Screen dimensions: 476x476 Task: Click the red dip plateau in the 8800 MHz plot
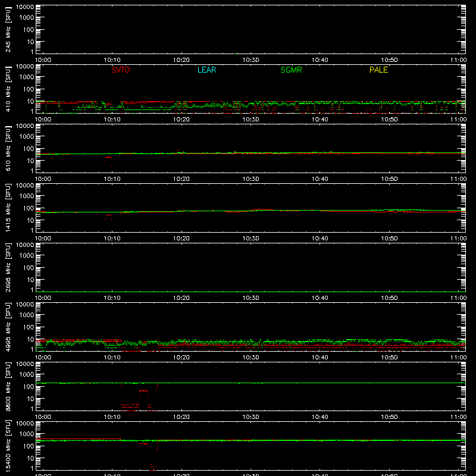143,391
